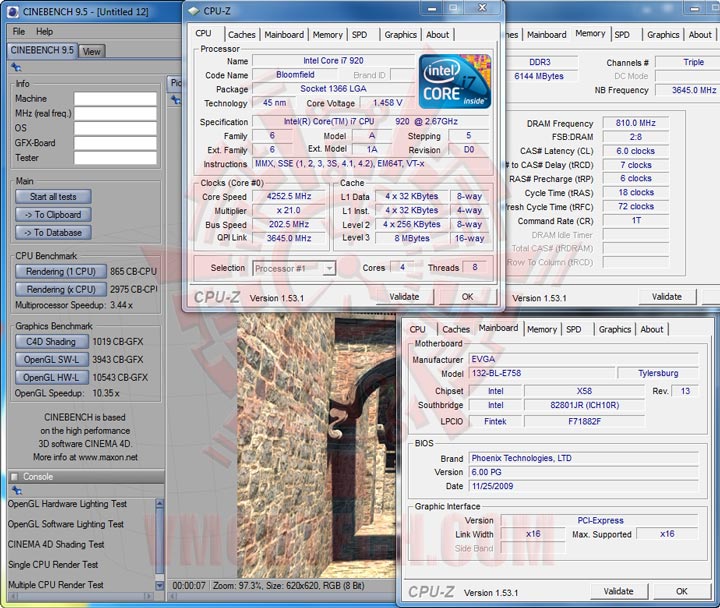Screen dimensions: 720x608
Task: Open SPD tab in Mainboard CPU-Z window
Action: 574,329
